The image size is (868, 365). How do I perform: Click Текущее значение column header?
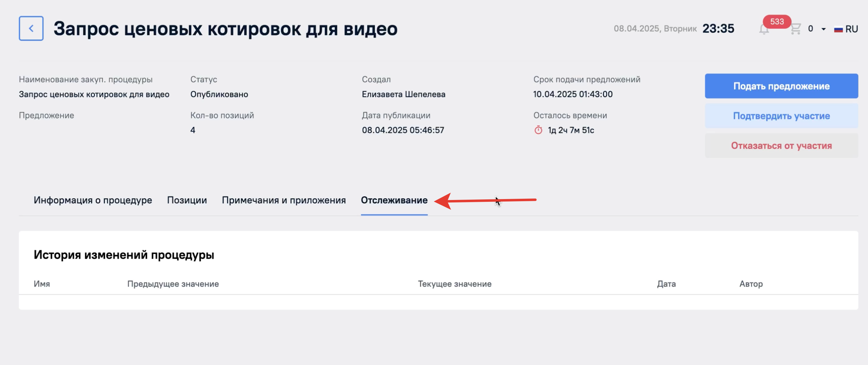[x=454, y=284]
